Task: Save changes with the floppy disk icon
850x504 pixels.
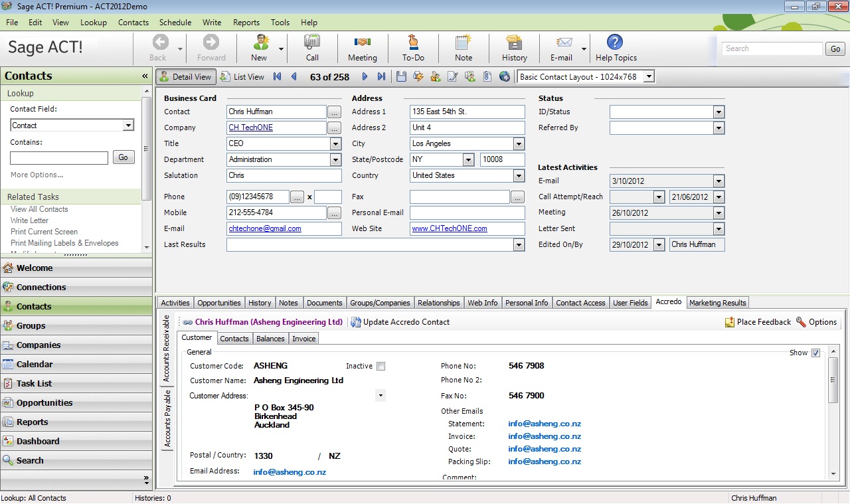Action: tap(401, 77)
